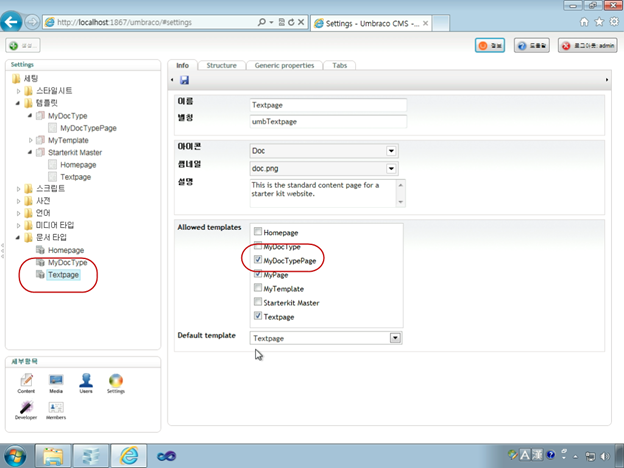Check the MyTemplate template checkbox
The image size is (624, 468).
pyautogui.click(x=258, y=287)
